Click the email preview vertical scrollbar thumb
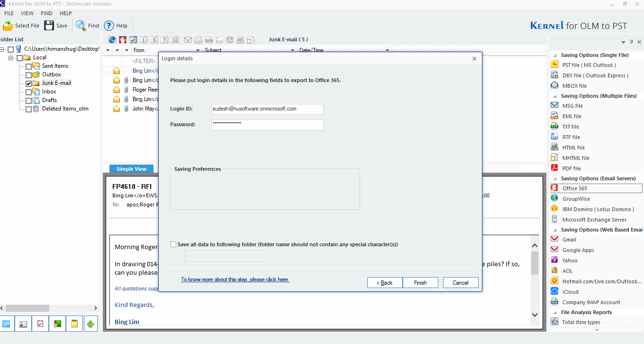 coord(535,263)
